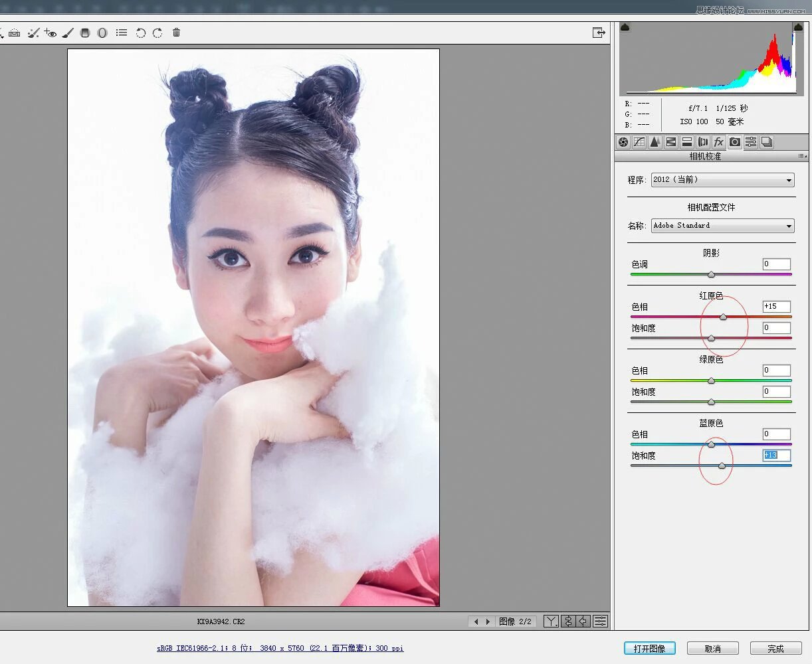812x664 pixels.
Task: Rotate the image counterclockwise
Action: (x=140, y=33)
